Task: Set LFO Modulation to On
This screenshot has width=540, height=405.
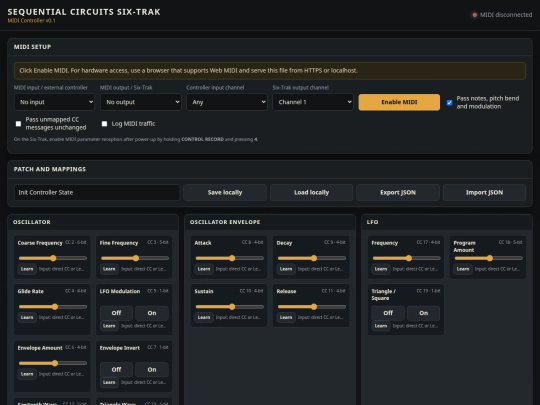Action: click(152, 313)
